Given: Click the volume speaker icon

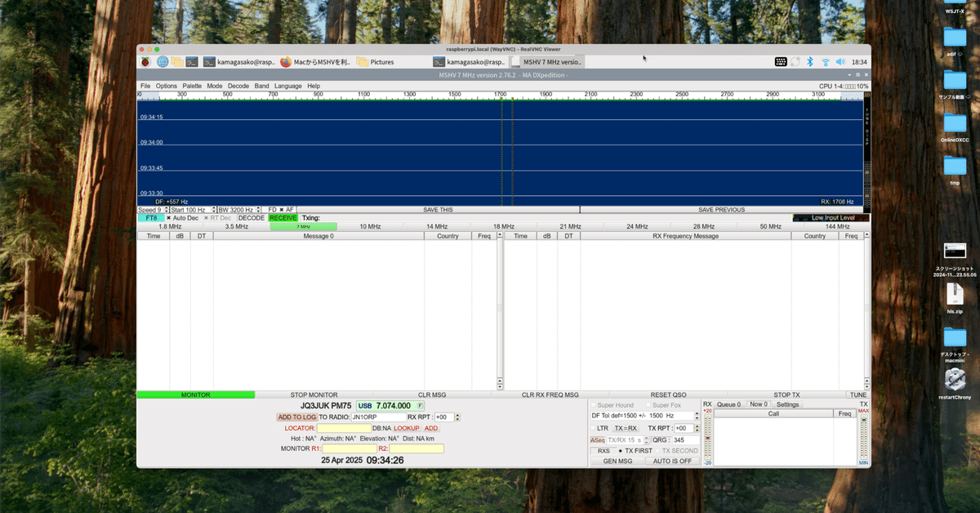Looking at the screenshot, I should (x=840, y=61).
